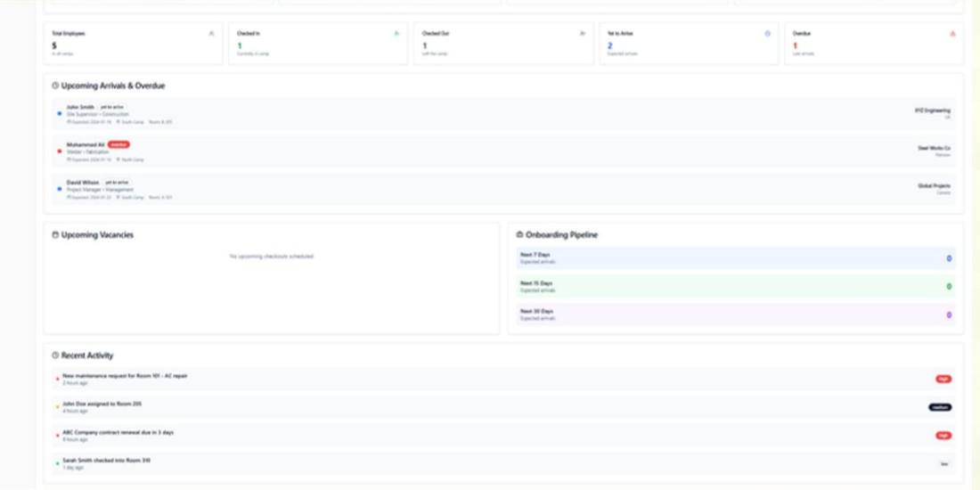The height and width of the screenshot is (490, 980).
Task: Click the calendar icon in John Smith's expected date
Action: pos(69,122)
